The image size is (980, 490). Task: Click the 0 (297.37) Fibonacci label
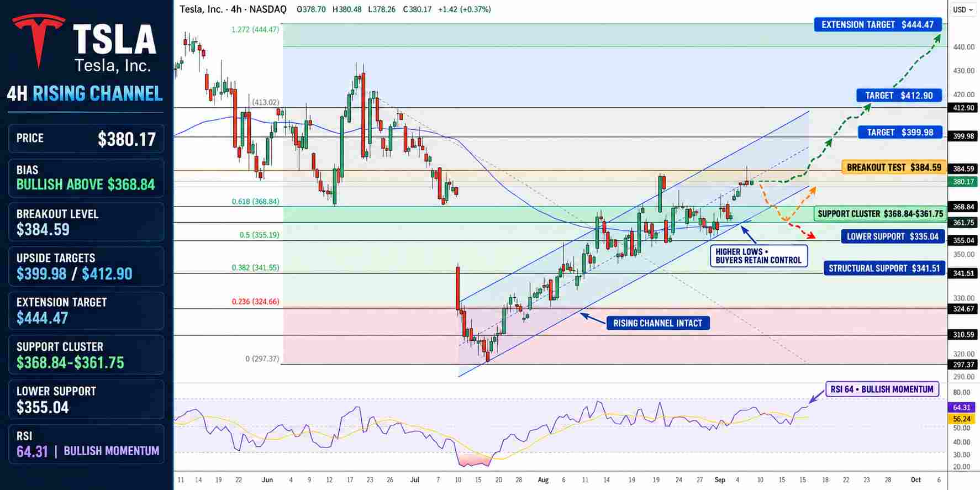pos(262,359)
